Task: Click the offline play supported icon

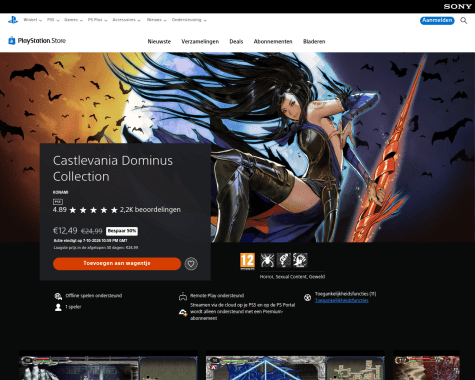Action: [x=58, y=296]
